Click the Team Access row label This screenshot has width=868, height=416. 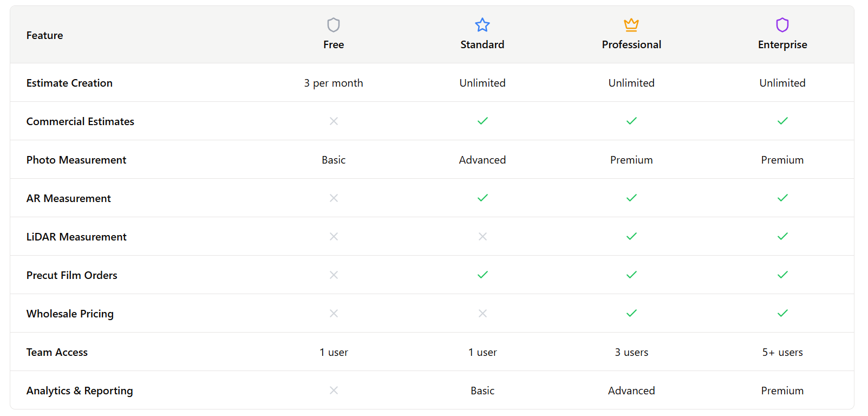coord(57,352)
